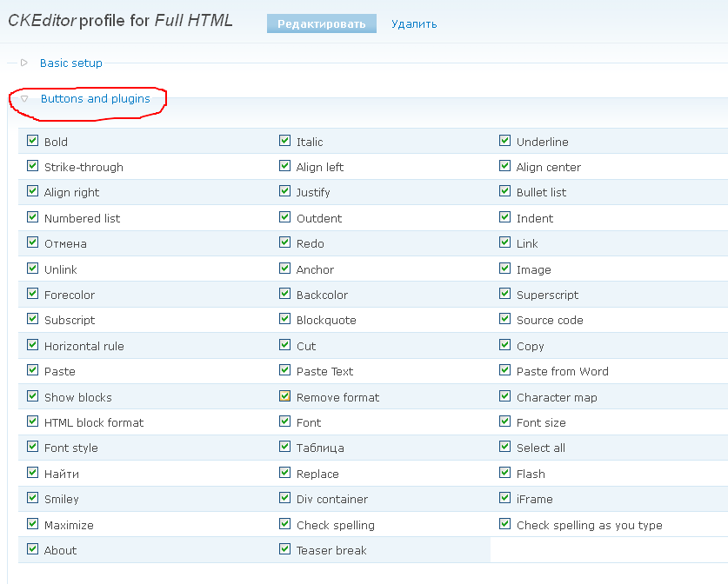728x584 pixels.
Task: Toggle the Horizontal rule checkbox
Action: (32, 345)
